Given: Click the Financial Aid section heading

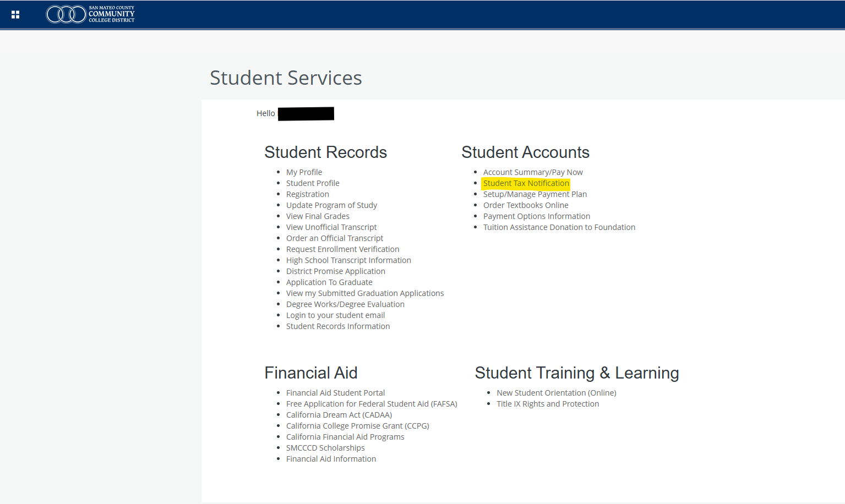Looking at the screenshot, I should pos(310,372).
